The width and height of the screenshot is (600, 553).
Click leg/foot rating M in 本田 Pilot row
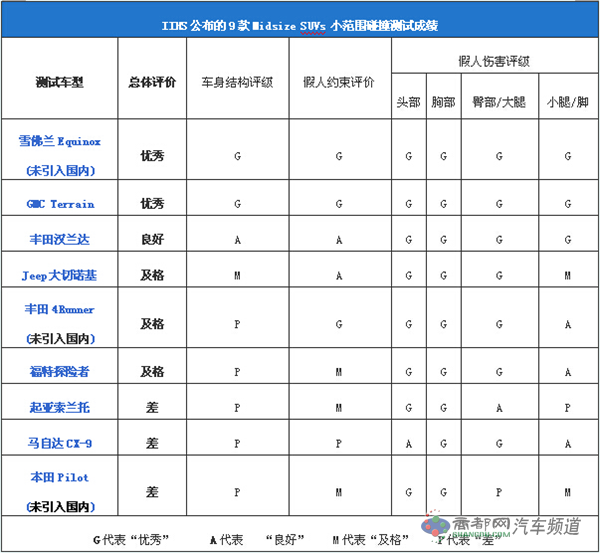(x=568, y=493)
